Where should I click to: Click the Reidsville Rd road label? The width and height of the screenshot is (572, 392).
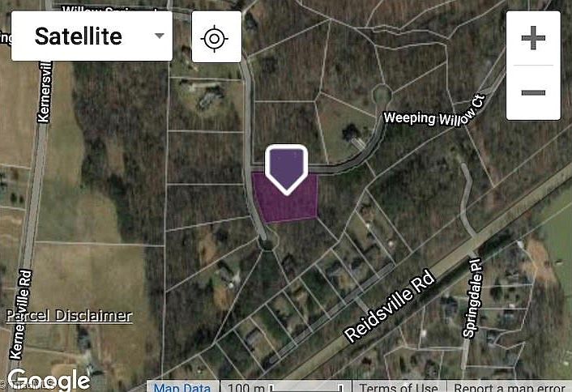(390, 307)
